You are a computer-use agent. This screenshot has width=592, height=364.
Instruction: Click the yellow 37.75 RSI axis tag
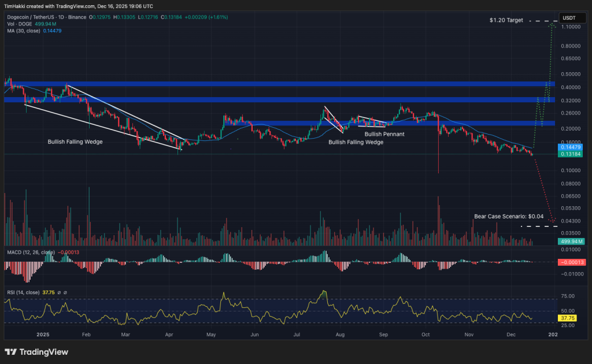567,318
